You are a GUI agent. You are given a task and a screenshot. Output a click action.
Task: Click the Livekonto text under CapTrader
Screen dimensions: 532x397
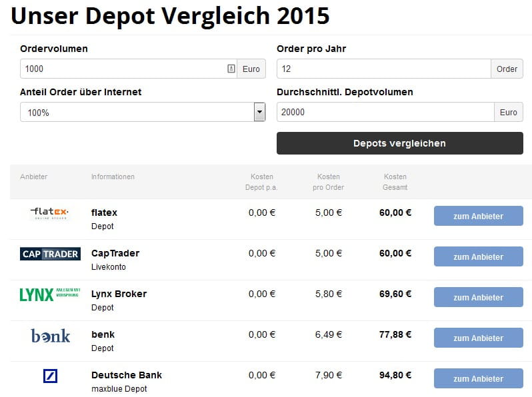pyautogui.click(x=109, y=267)
